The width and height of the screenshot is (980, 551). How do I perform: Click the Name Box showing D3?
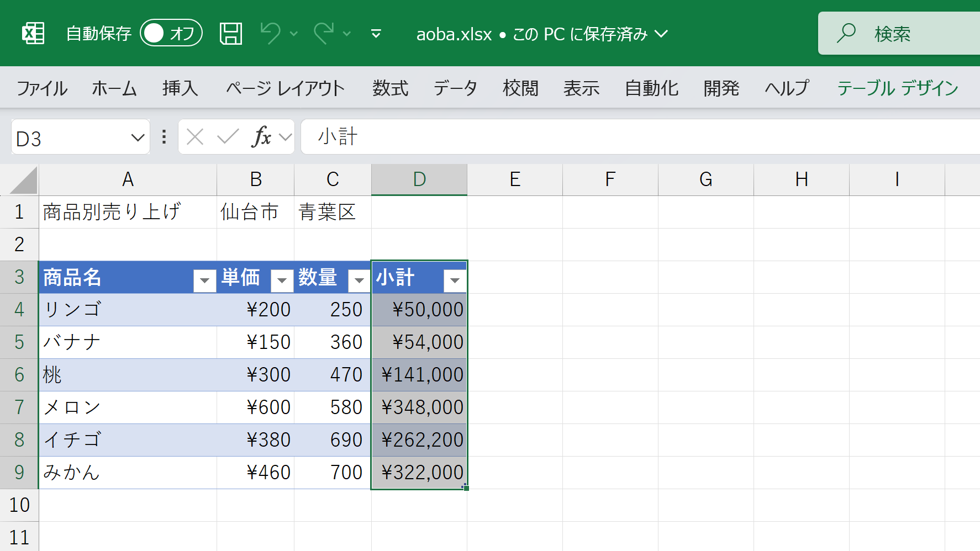[x=69, y=137]
